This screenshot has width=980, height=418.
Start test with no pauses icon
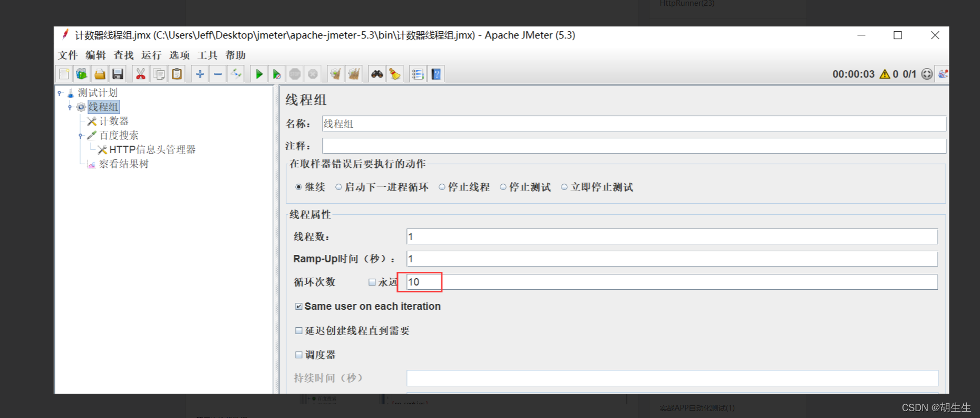277,74
